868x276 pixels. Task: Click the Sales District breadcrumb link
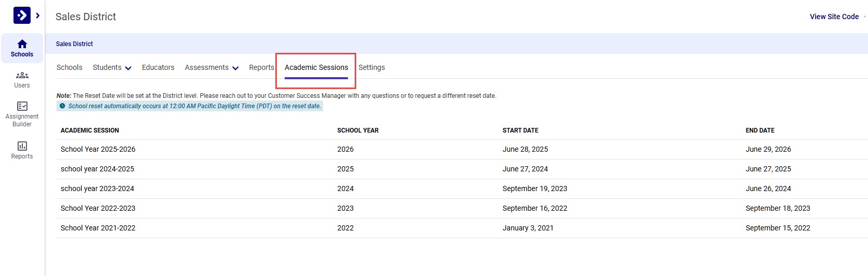pos(74,44)
